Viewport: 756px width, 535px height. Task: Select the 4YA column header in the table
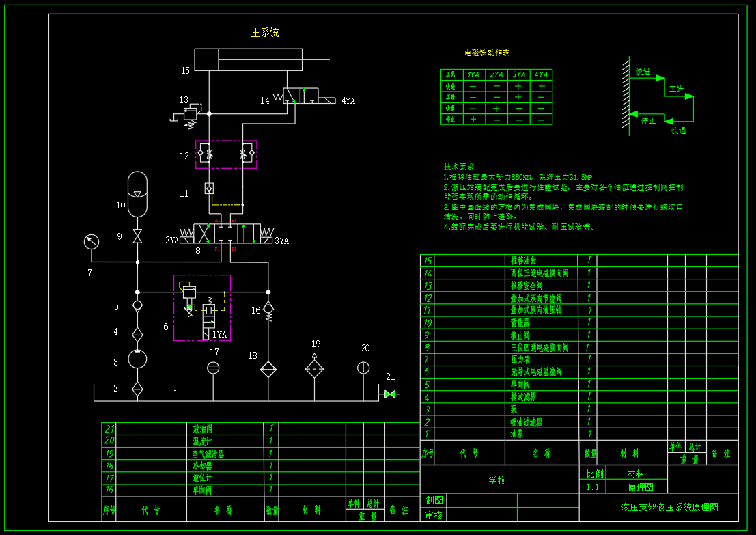[x=541, y=74]
